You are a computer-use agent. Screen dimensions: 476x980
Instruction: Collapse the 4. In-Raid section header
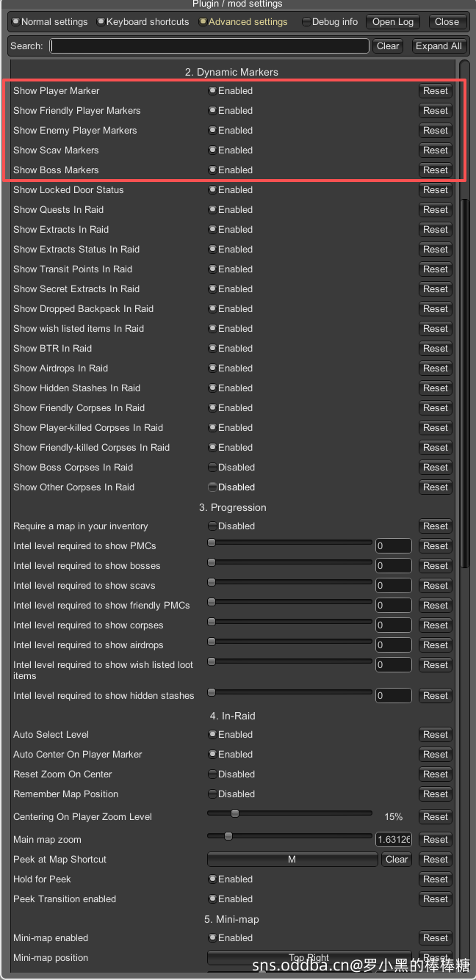point(231,716)
